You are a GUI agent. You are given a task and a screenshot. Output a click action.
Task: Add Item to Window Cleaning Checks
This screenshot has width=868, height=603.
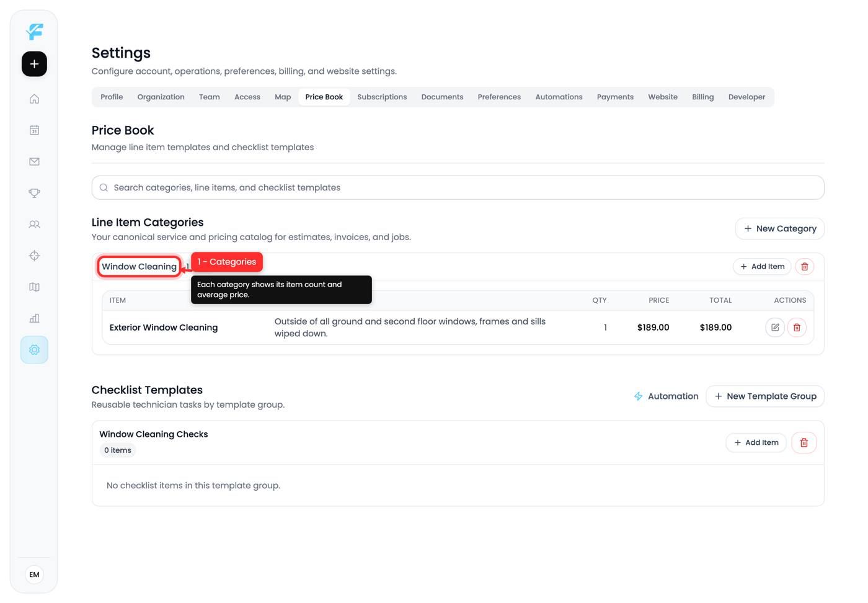(756, 443)
